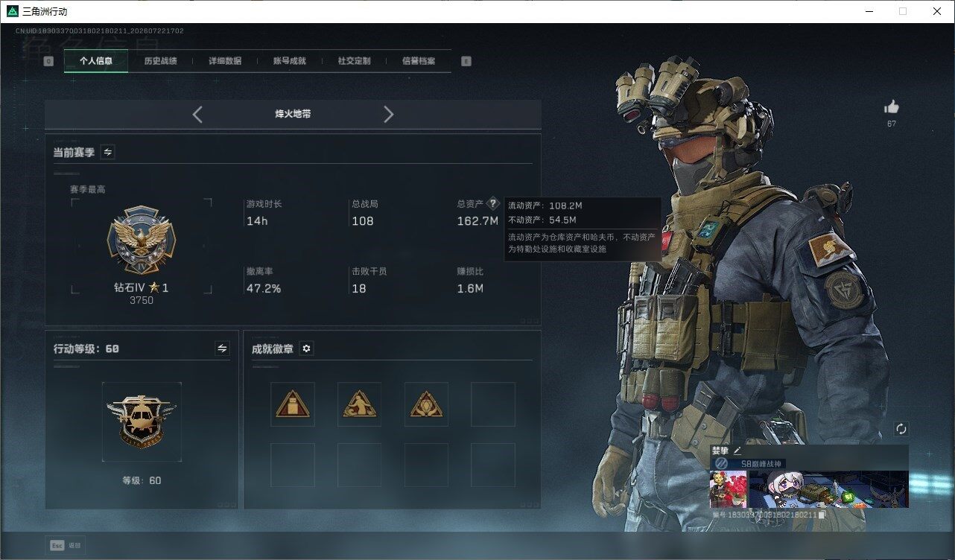955x560 pixels.
Task: Click the 等级：60 label under badge
Action: click(142, 480)
